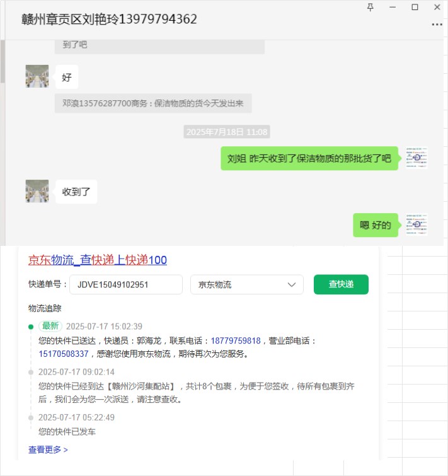
Task: Click gray timeline dot for 05:22:49 entry
Action: (31, 418)
